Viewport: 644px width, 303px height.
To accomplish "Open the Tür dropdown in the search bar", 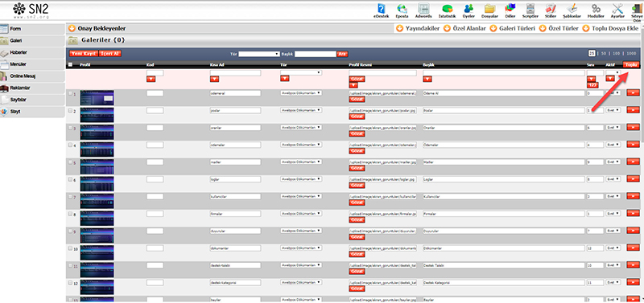I will tap(259, 54).
